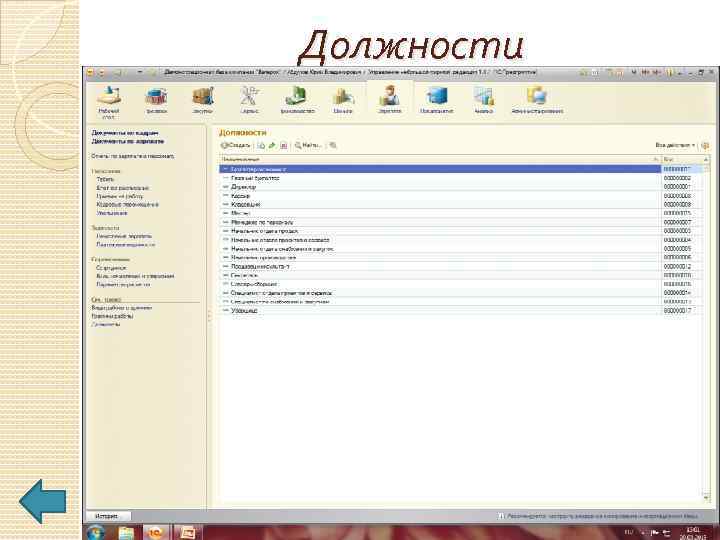Open Прием на работу link
The height and width of the screenshot is (540, 720).
pyautogui.click(x=120, y=196)
